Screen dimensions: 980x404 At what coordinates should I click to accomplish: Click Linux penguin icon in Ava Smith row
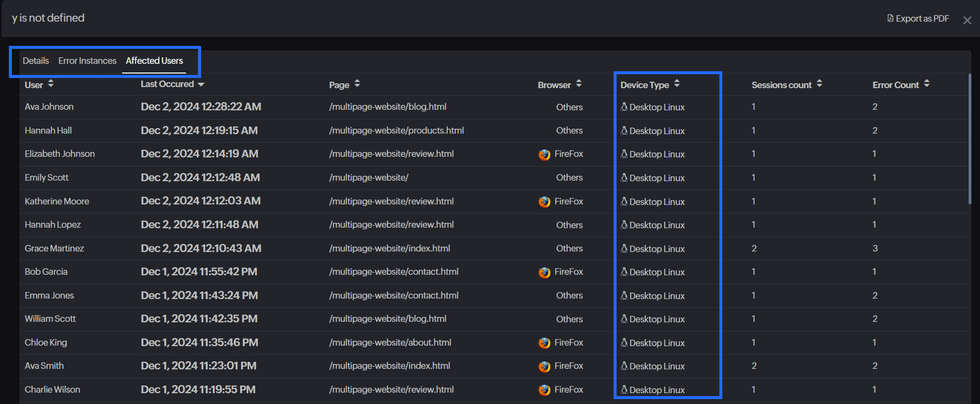[x=624, y=366]
